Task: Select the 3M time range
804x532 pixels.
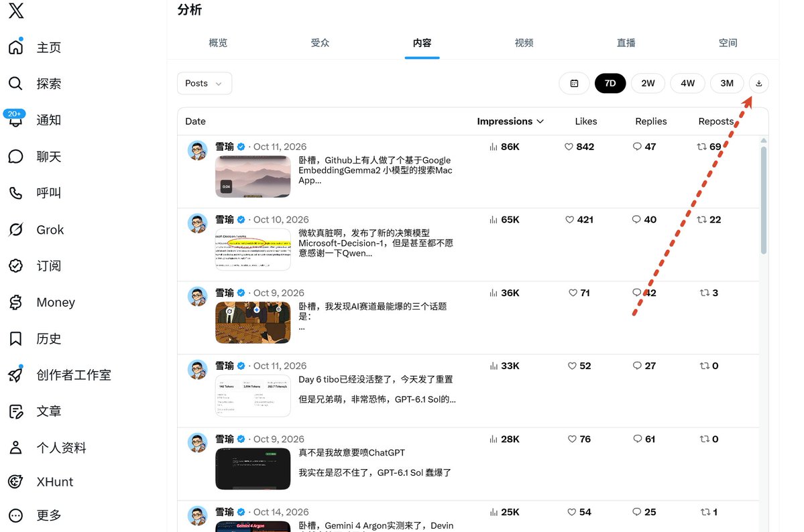Action: coord(727,84)
